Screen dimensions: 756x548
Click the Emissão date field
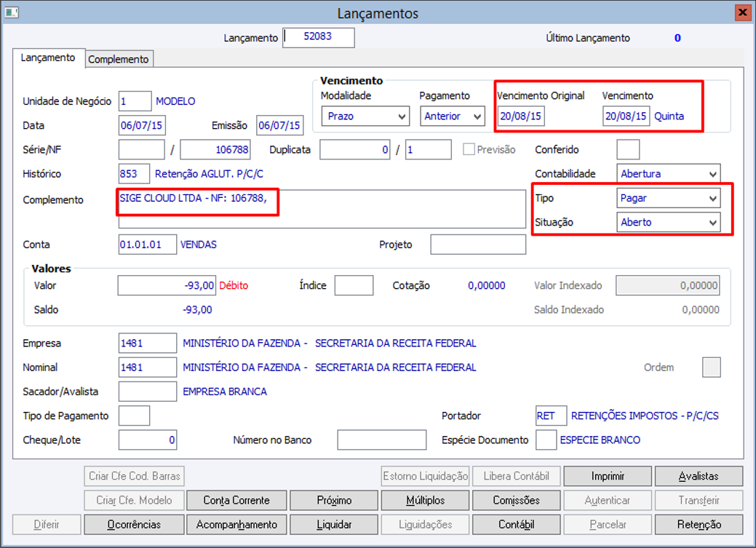[279, 125]
